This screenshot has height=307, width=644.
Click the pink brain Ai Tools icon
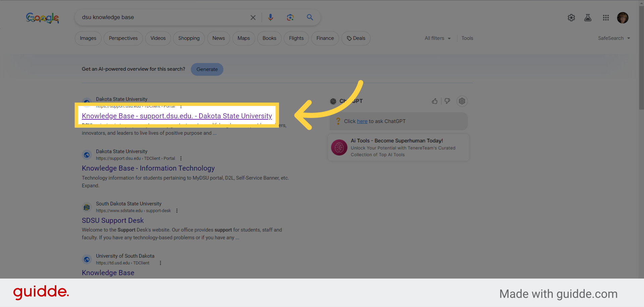pyautogui.click(x=339, y=147)
